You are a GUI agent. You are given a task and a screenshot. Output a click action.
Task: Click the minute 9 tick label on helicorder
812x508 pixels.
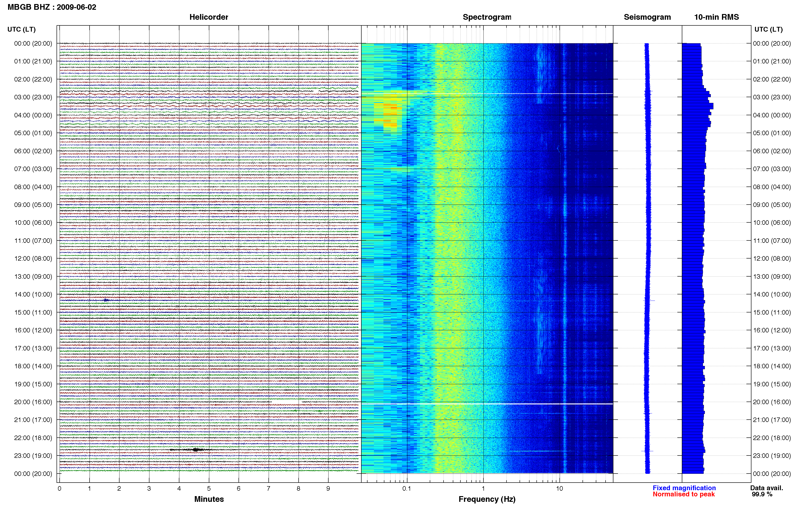pyautogui.click(x=328, y=489)
